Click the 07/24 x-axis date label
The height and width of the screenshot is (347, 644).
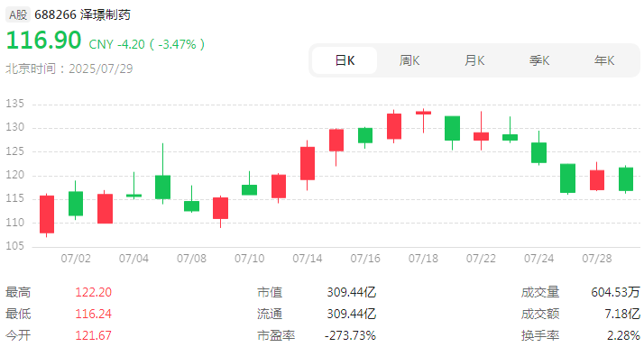(x=538, y=259)
